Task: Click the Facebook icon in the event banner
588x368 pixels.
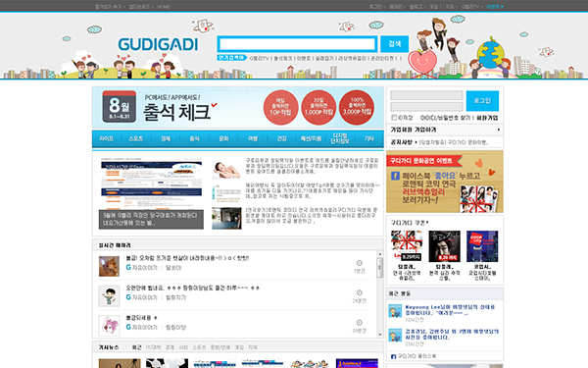Action: point(395,176)
